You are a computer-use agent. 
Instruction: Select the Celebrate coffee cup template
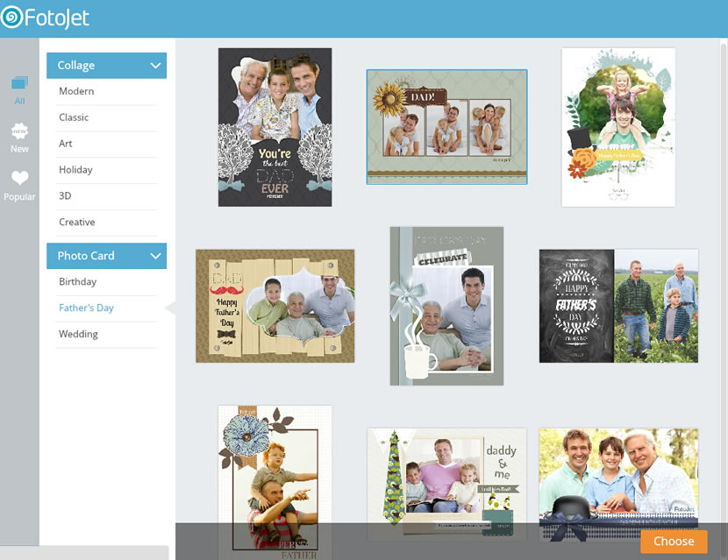[446, 306]
